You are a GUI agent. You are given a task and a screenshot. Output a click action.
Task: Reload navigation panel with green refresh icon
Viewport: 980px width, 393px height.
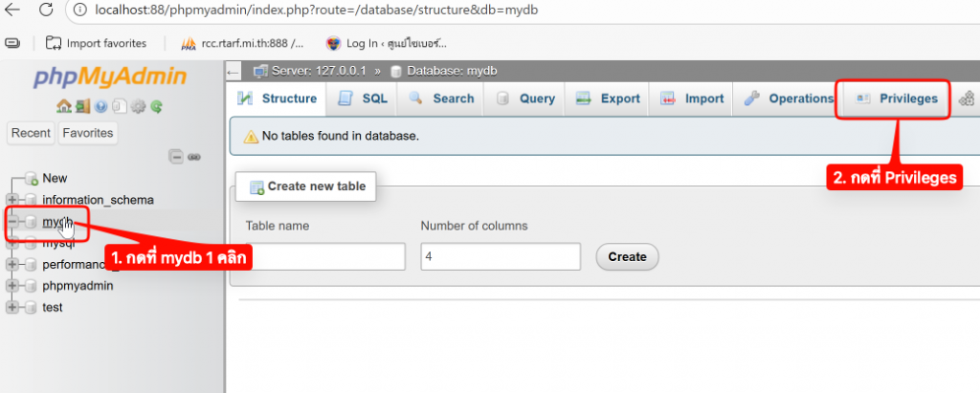[156, 106]
